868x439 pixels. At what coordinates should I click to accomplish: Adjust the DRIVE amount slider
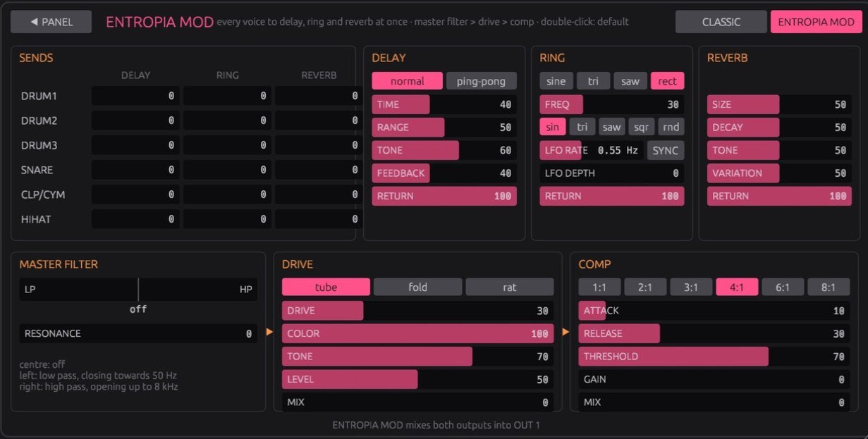[417, 311]
